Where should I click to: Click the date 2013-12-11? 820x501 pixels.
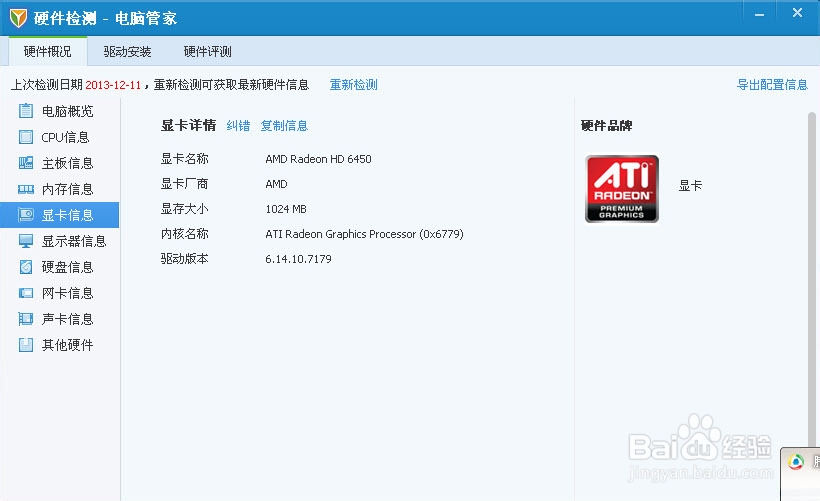coord(113,85)
